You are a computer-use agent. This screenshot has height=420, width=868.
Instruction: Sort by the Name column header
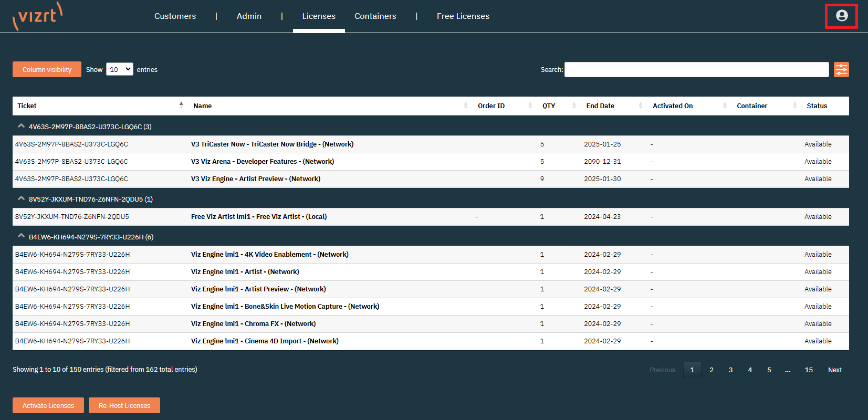[x=203, y=106]
